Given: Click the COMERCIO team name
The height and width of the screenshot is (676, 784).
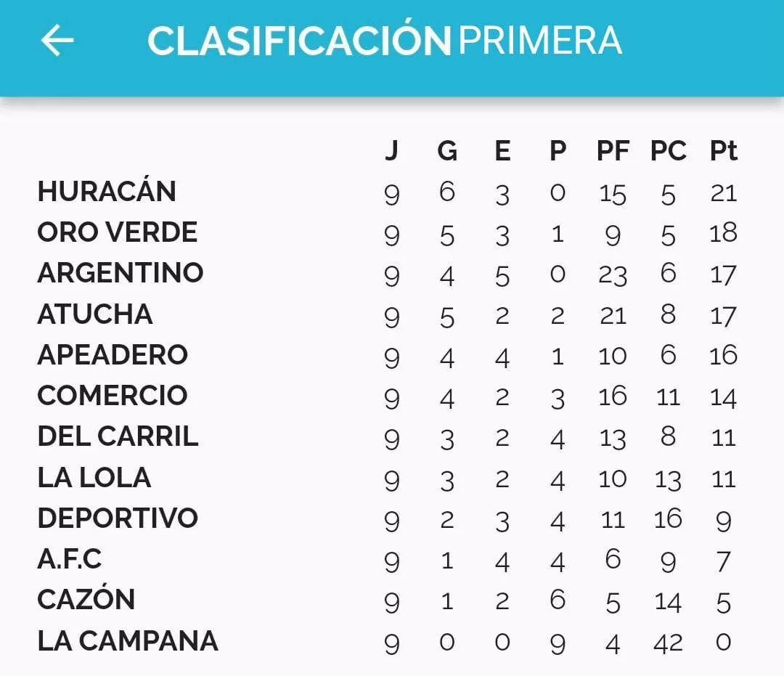Looking at the screenshot, I should click(113, 396).
